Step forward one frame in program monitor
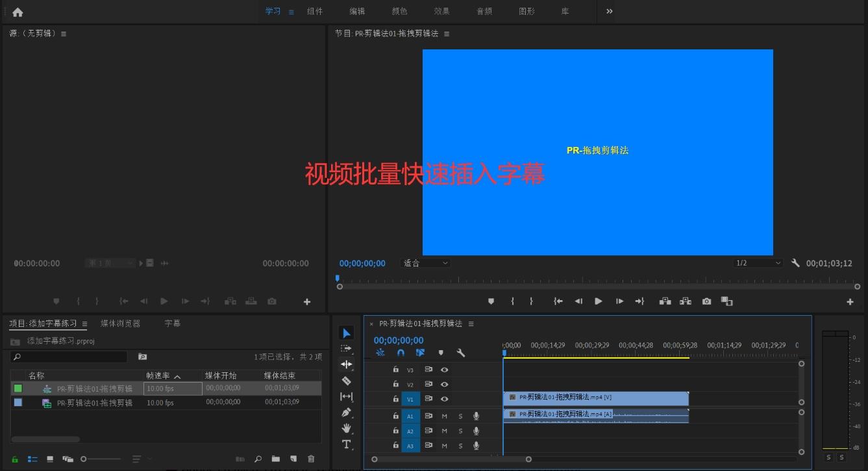This screenshot has width=868, height=471. pyautogui.click(x=619, y=301)
